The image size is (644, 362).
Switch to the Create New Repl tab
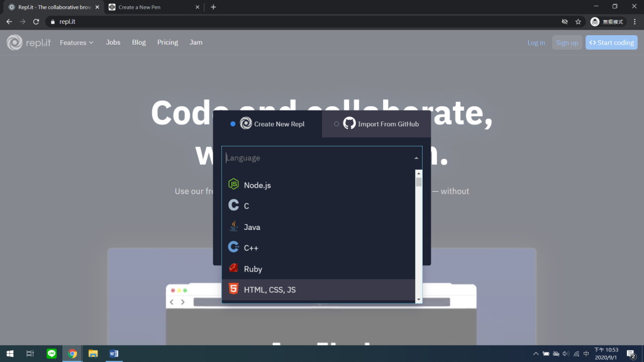coord(267,124)
